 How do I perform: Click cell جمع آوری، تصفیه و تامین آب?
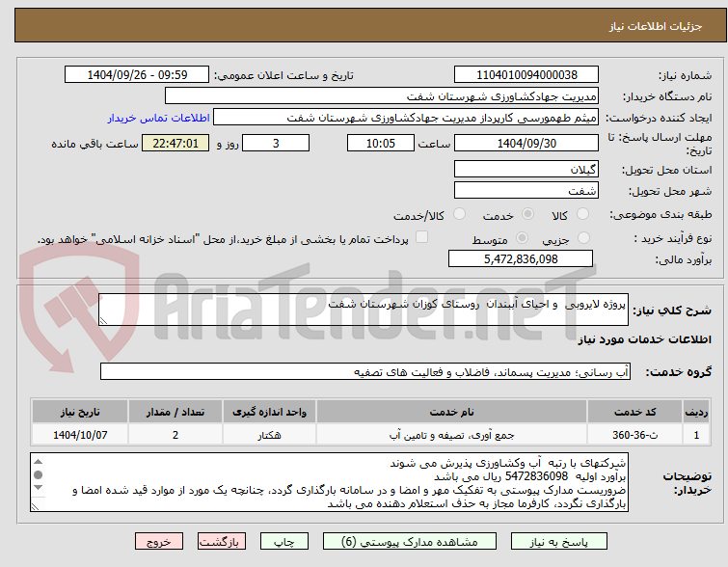click(x=452, y=435)
